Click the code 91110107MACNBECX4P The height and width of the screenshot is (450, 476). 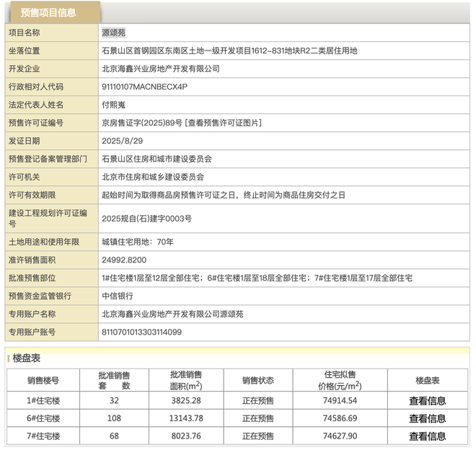tap(144, 87)
